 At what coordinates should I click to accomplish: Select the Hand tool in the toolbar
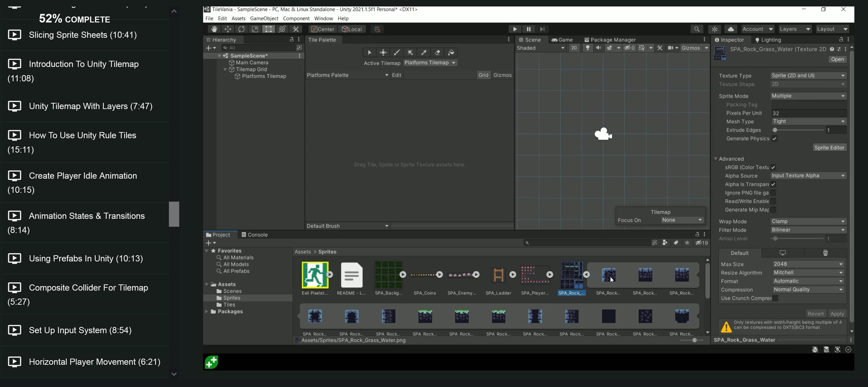pos(214,29)
